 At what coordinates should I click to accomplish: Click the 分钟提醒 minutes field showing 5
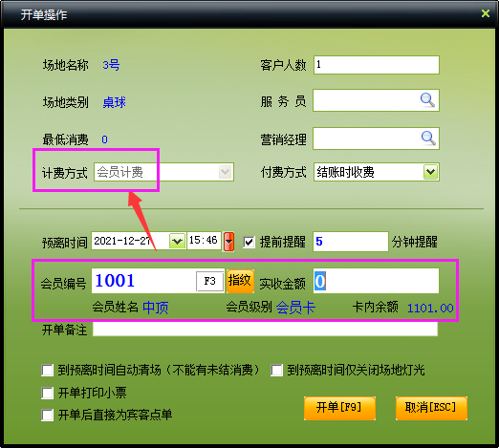(351, 242)
